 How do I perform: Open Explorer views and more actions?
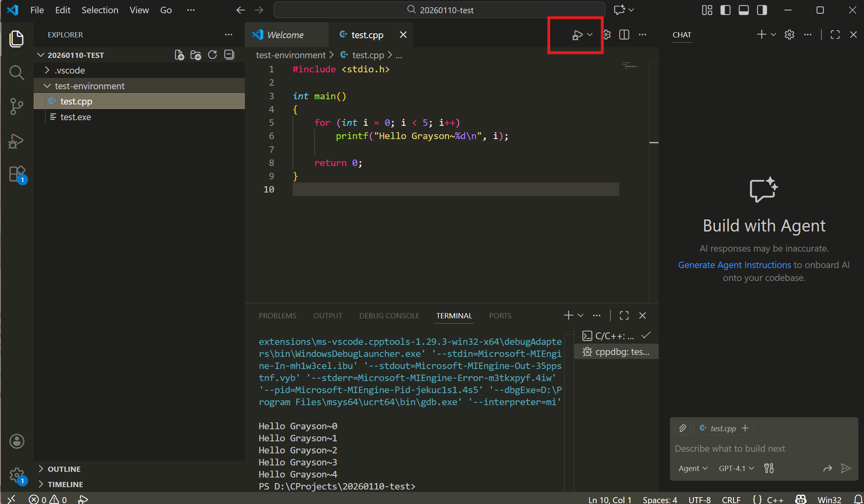click(229, 35)
